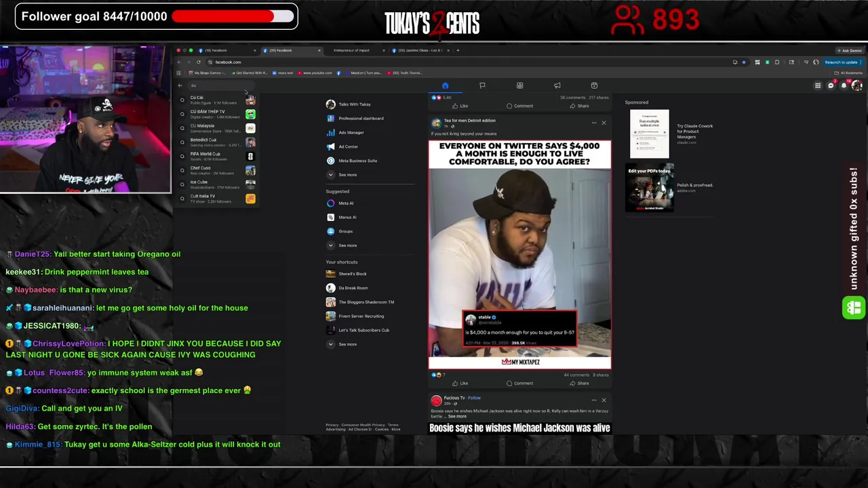Open All Bookmarks folder
868x488 pixels.
pyautogui.click(x=848, y=73)
